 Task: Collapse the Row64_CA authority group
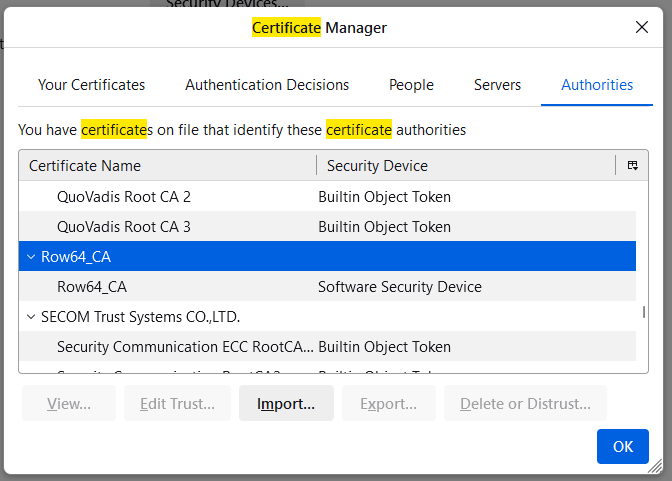[x=31, y=257]
